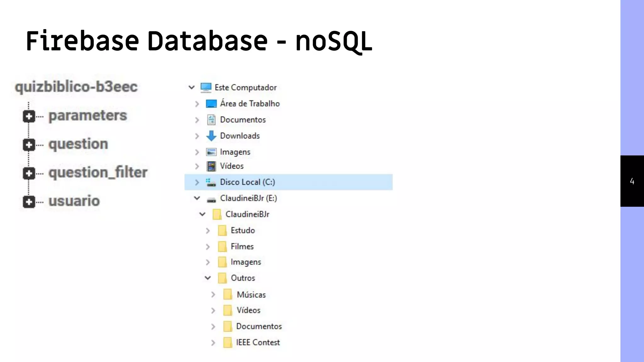Expand the parameters node plus icon
The height and width of the screenshot is (362, 644).
[29, 117]
